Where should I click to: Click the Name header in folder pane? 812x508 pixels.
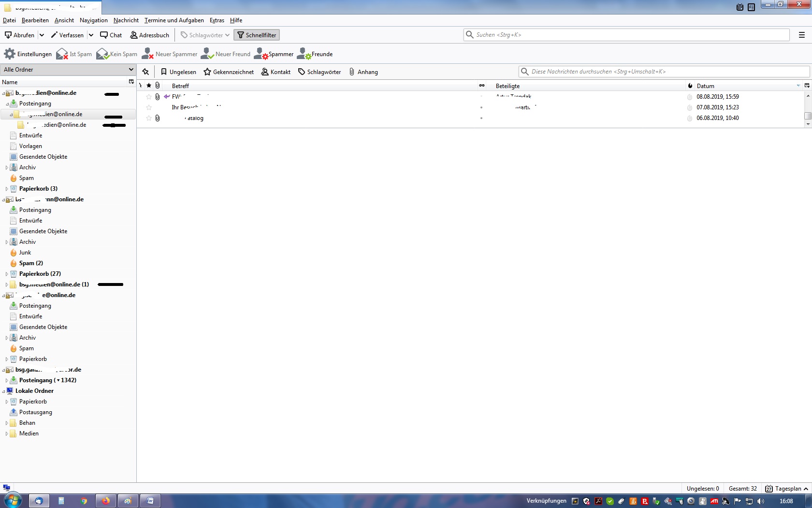coord(63,82)
